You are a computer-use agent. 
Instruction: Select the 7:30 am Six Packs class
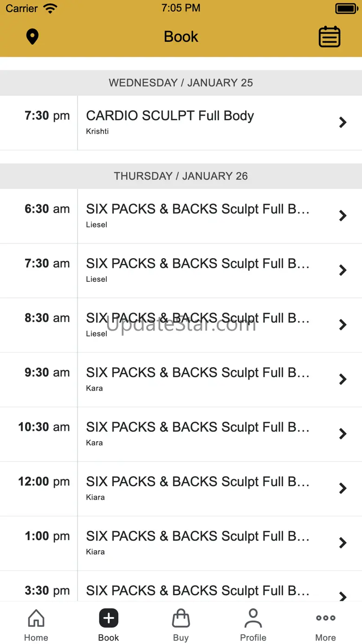(181, 271)
